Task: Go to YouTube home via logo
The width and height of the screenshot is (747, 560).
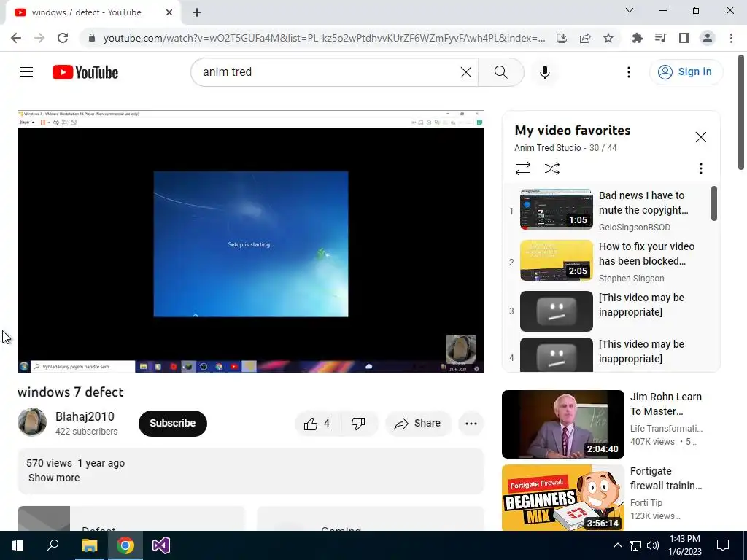Action: click(85, 72)
